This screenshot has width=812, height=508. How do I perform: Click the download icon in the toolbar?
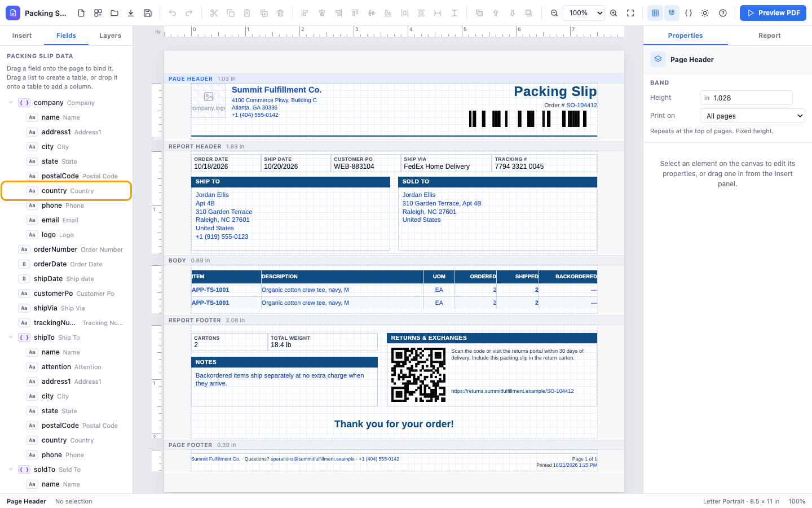point(131,13)
